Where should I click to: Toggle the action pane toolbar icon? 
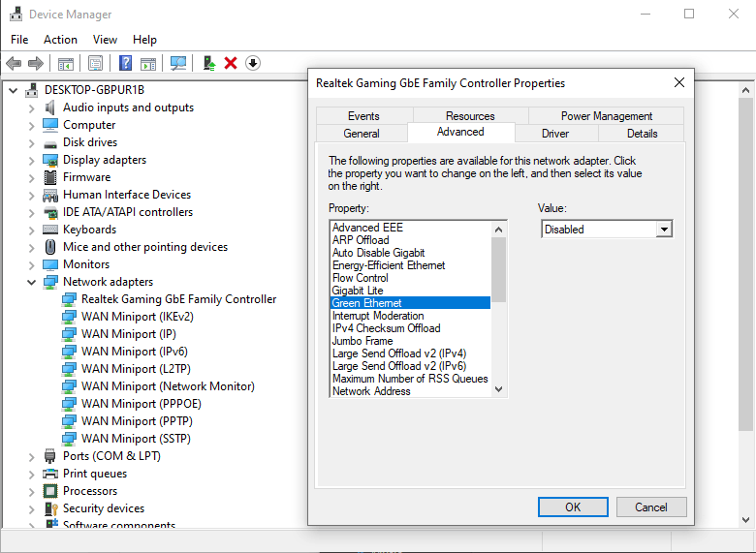tap(148, 63)
